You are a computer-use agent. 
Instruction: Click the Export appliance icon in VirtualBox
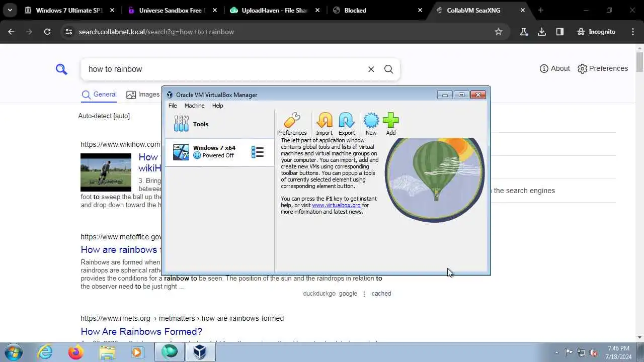tap(347, 124)
